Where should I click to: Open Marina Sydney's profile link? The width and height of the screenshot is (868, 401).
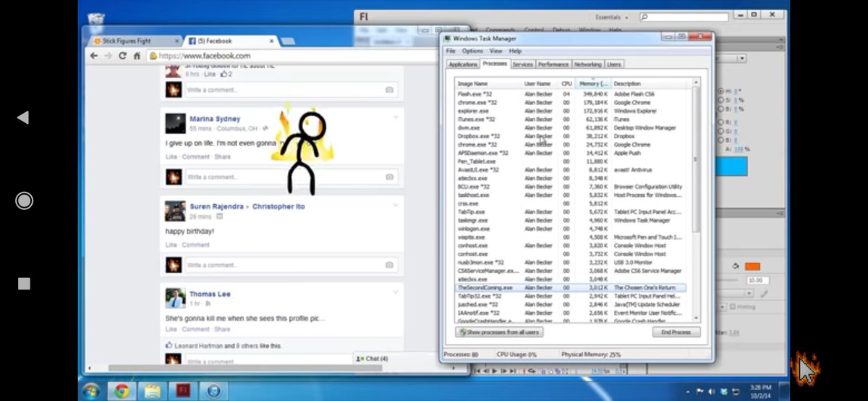215,119
